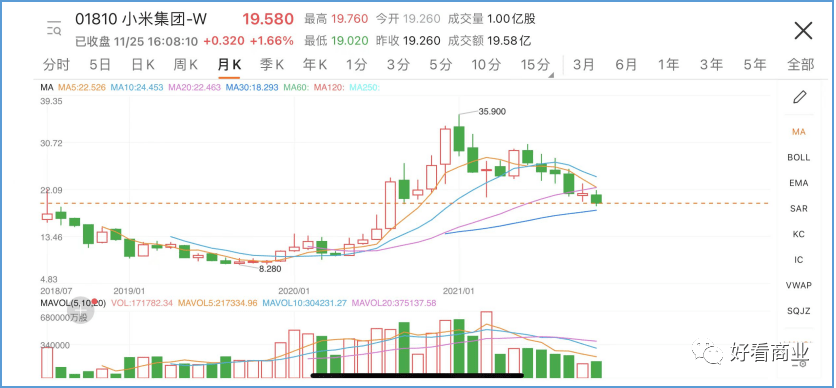
Task: Toggle the MA indicator in sidebar
Action: point(798,132)
